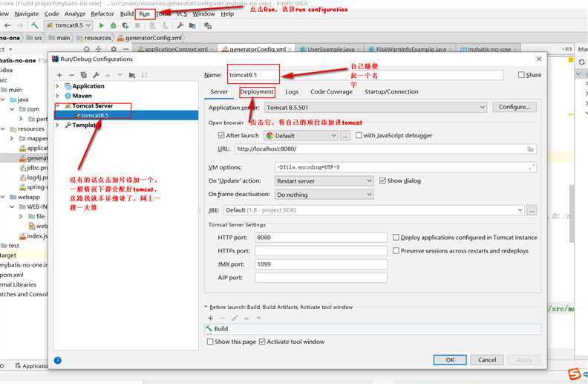The image size is (588, 384).
Task: Open the Default browser dropdown
Action: (x=301, y=135)
